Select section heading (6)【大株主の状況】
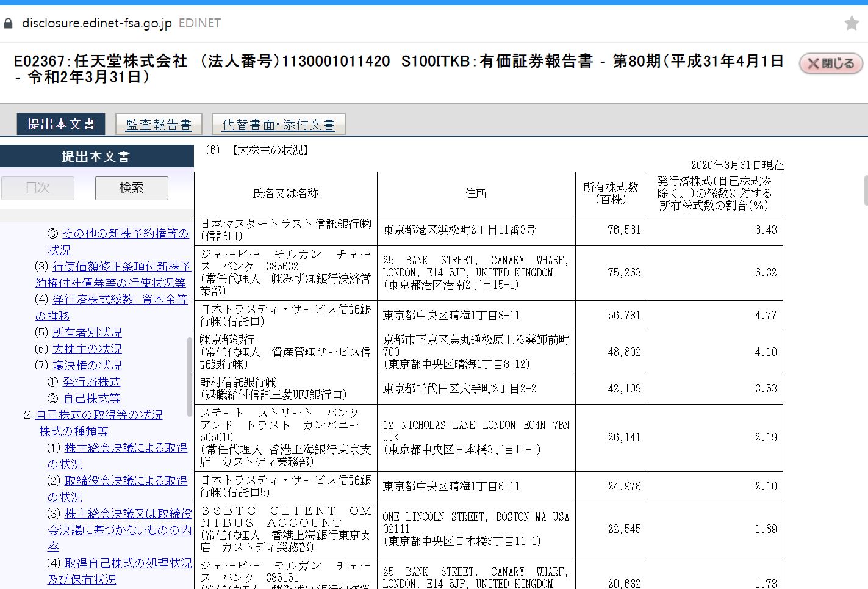The height and width of the screenshot is (589, 868). [257, 150]
